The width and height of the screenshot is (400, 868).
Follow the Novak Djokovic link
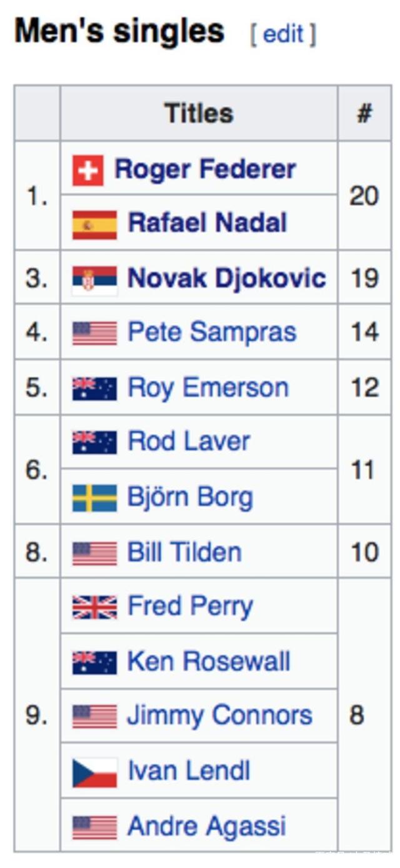(226, 278)
